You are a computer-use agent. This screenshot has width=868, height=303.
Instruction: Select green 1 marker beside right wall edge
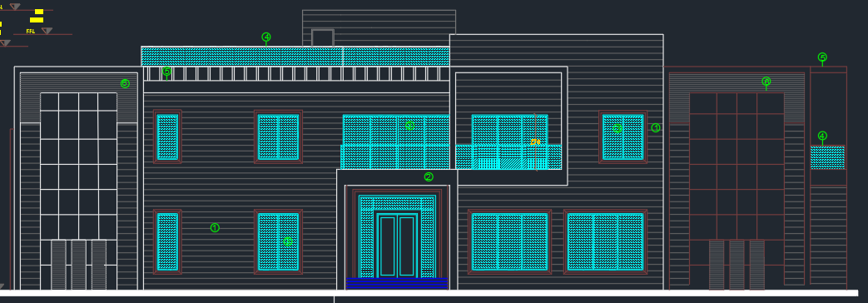[x=656, y=128]
